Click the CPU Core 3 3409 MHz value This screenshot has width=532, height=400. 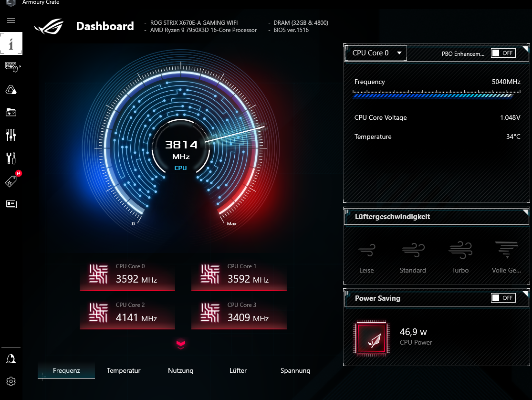pyautogui.click(x=248, y=318)
